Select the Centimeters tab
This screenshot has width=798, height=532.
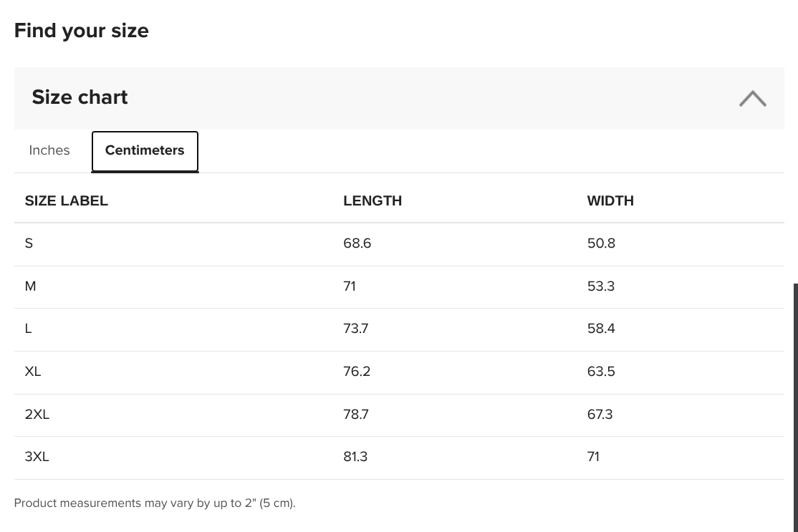[145, 151]
